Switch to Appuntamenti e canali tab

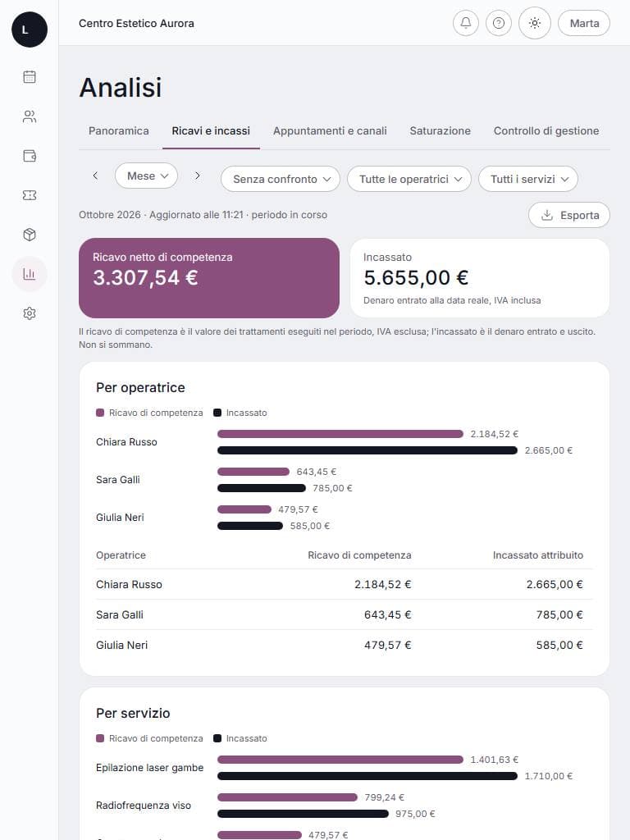click(330, 130)
